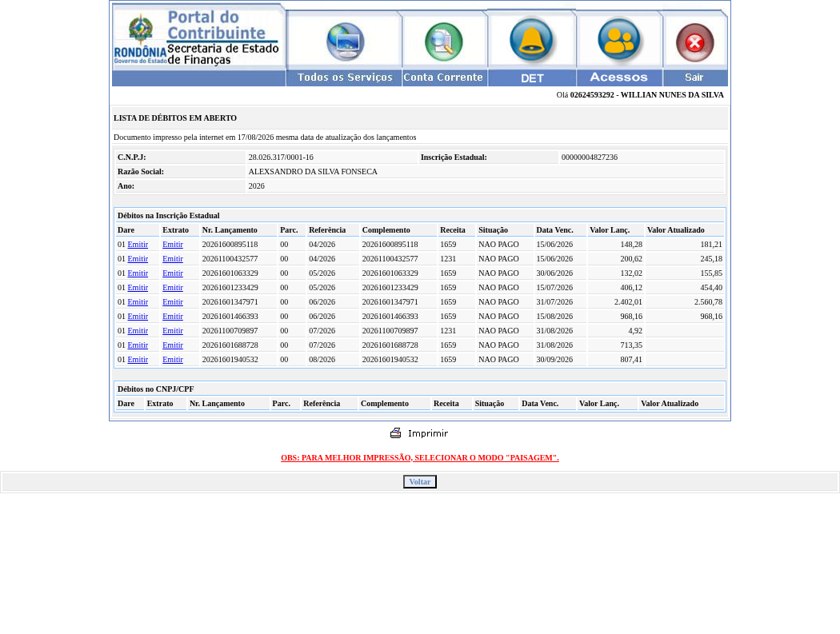This screenshot has width=840, height=634.
Task: Emit Extrato for lançamento 20261100432577
Action: coord(173,258)
